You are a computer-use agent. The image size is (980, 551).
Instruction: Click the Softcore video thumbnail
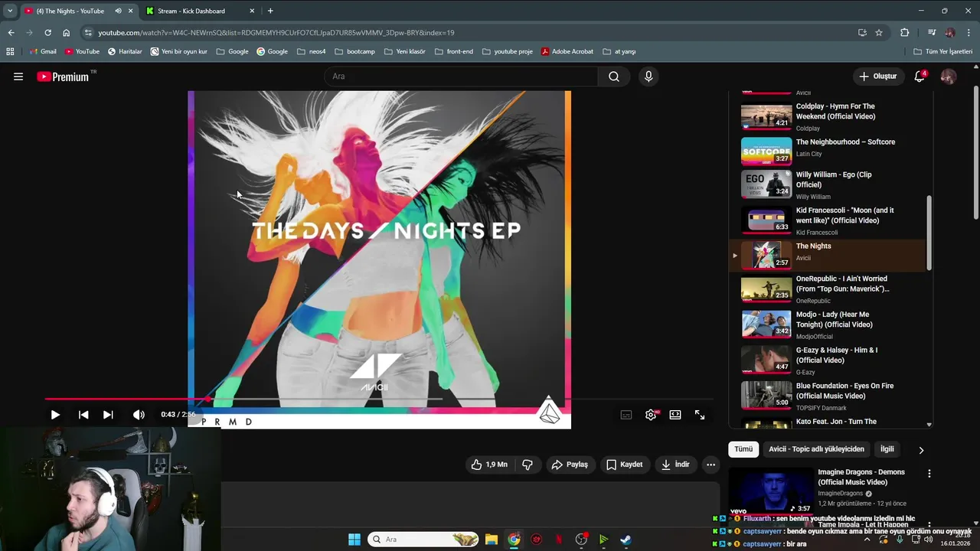tap(766, 151)
